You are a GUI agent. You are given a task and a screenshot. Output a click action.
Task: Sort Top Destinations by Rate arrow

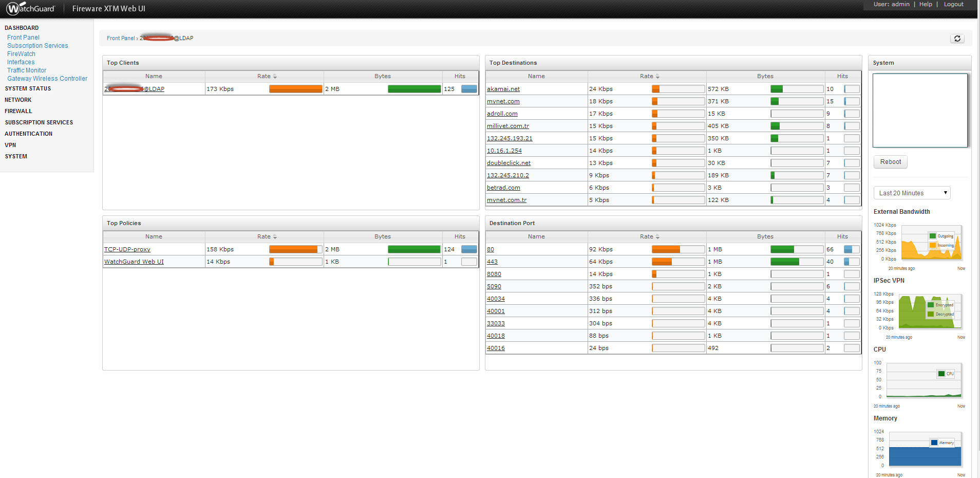pyautogui.click(x=657, y=77)
